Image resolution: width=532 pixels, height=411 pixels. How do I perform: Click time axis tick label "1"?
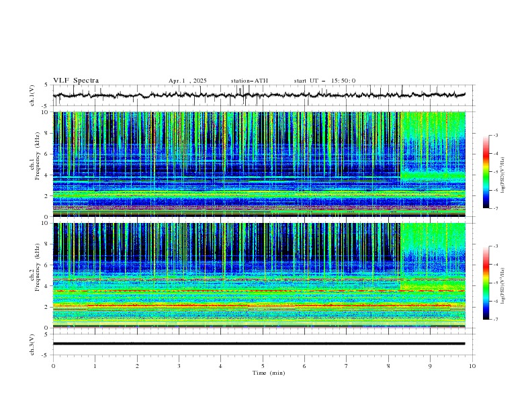click(95, 366)
